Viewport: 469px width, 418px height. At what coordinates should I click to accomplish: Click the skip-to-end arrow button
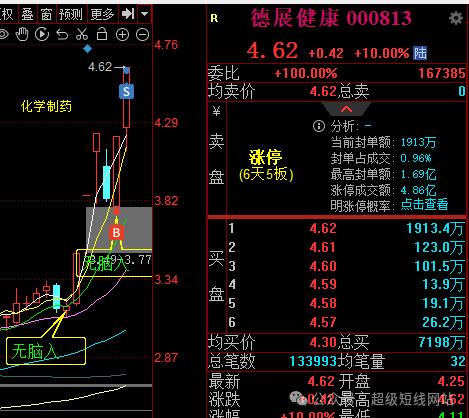click(128, 14)
